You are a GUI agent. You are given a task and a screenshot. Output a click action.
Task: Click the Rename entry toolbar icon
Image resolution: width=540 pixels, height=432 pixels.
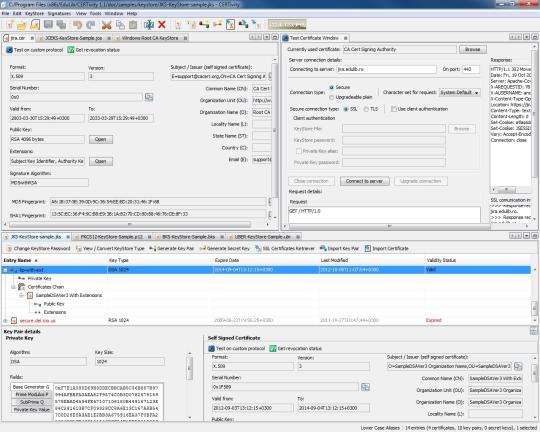point(149,24)
